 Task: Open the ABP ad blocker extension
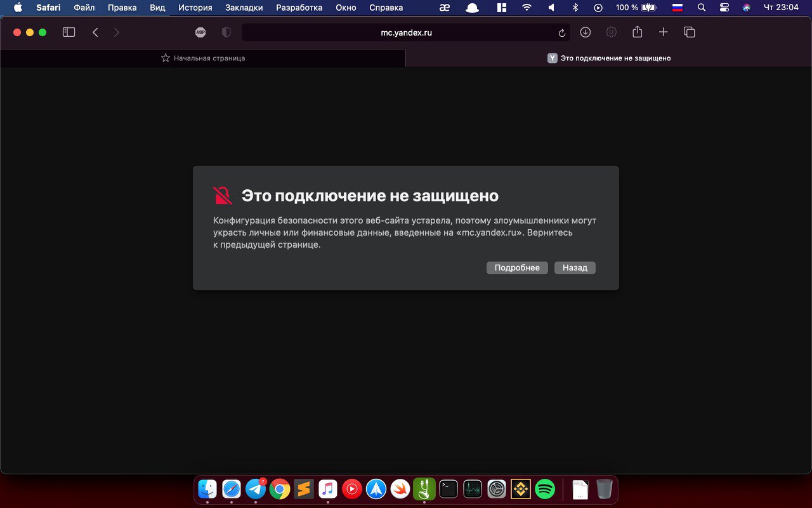pos(200,32)
